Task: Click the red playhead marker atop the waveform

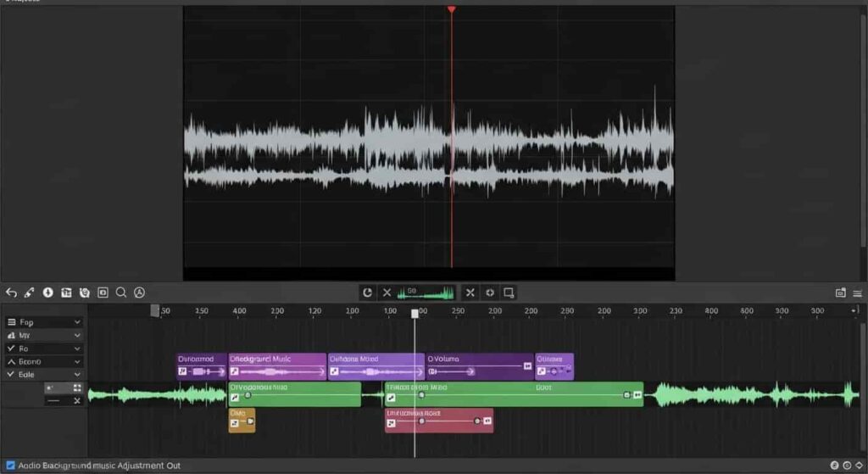Action: tap(452, 9)
